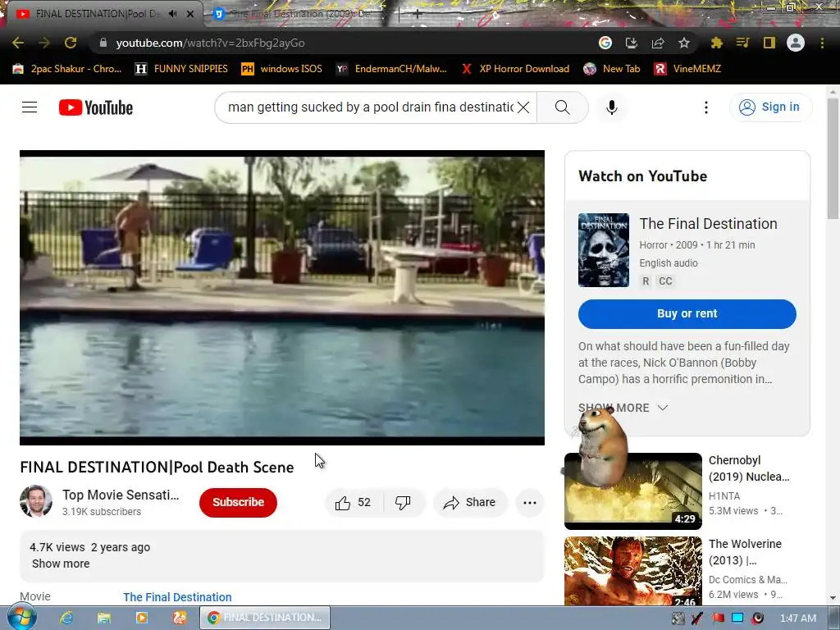Go back using browser back arrow

(x=18, y=43)
